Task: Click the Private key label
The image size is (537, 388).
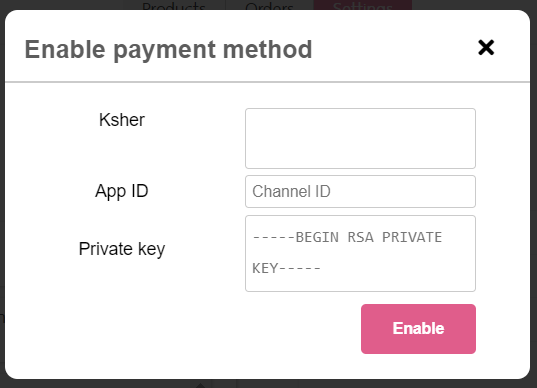Action: coord(122,249)
